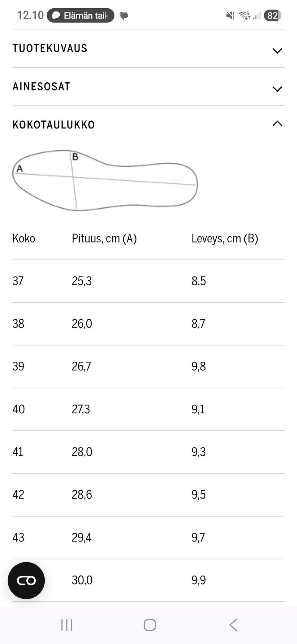297x644 pixels.
Task: Tap the Kokotaulukko heading
Action: tap(54, 125)
